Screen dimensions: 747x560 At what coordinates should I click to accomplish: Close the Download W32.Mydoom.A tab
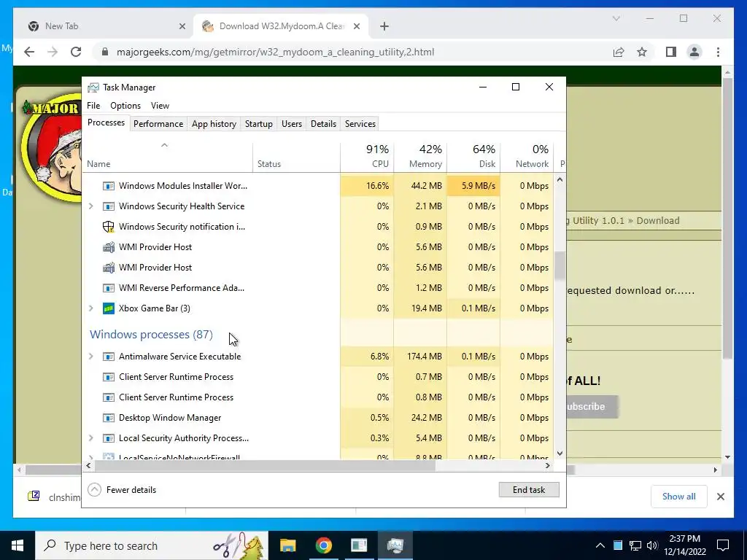point(356,26)
